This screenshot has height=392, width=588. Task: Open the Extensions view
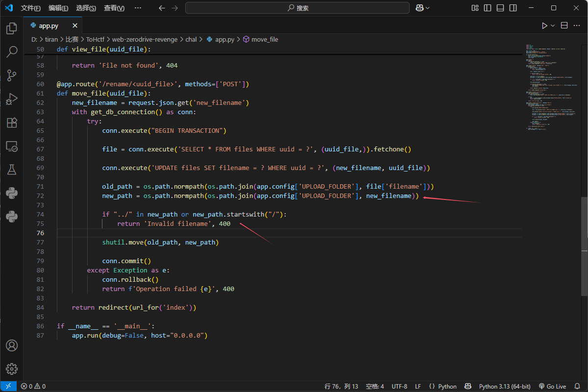(12, 122)
